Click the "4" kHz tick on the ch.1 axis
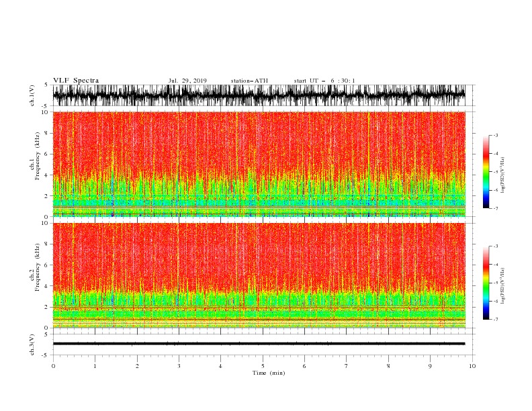Screen dimensions: 532x411 [x=46, y=175]
